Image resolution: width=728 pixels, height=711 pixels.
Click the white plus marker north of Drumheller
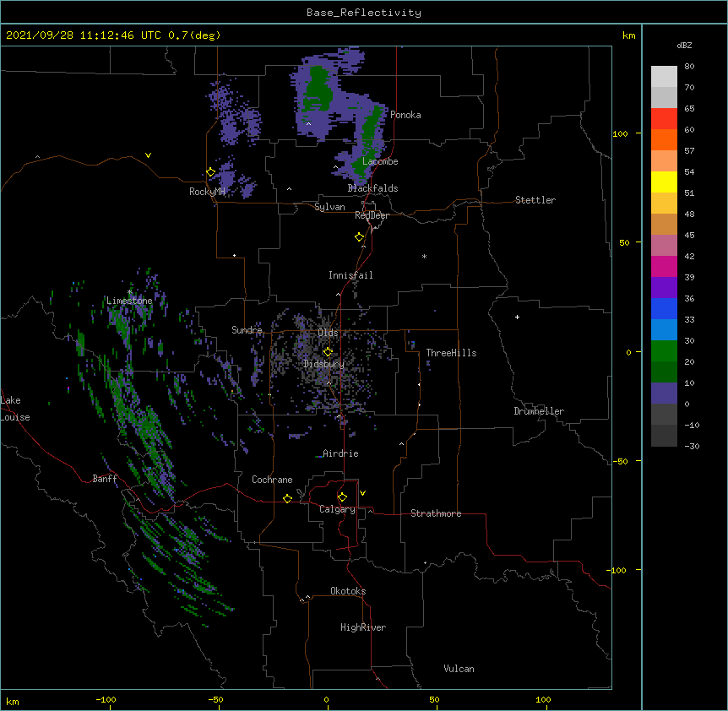(517, 317)
